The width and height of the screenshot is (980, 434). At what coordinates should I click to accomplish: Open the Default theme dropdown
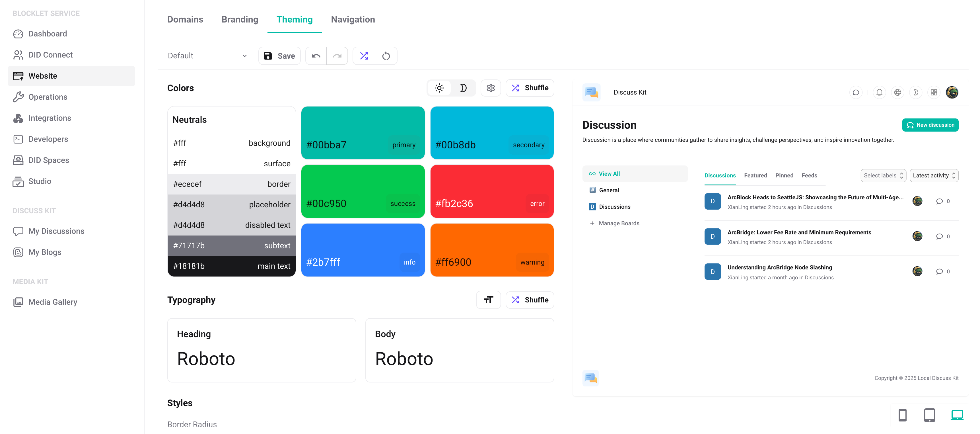pos(207,56)
